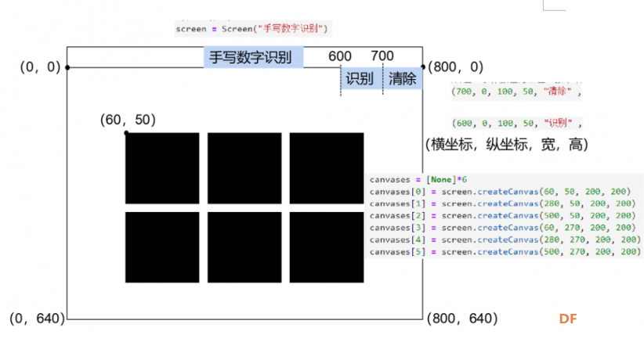
Task: Click the 清除 clear button
Action: point(403,78)
